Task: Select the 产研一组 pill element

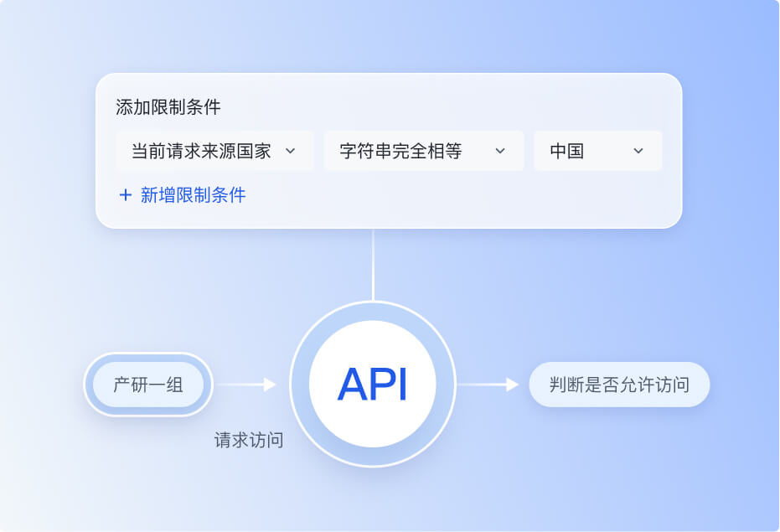Action: coord(148,385)
